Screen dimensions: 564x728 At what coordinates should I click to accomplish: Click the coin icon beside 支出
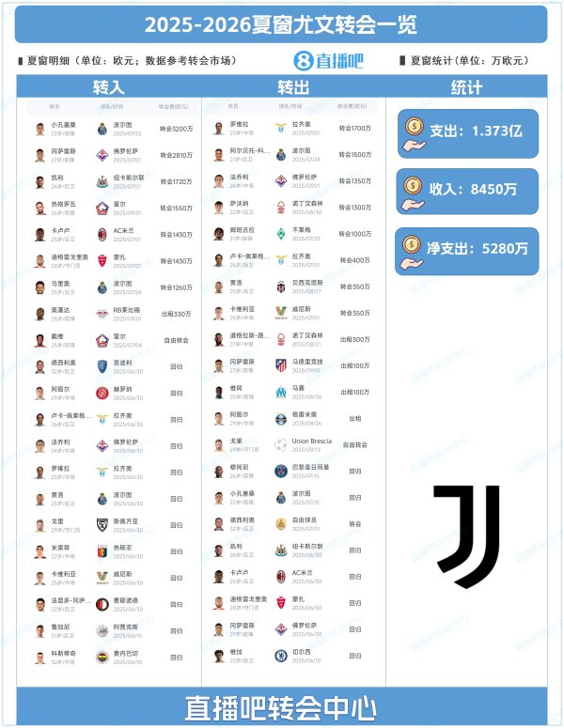click(x=414, y=126)
